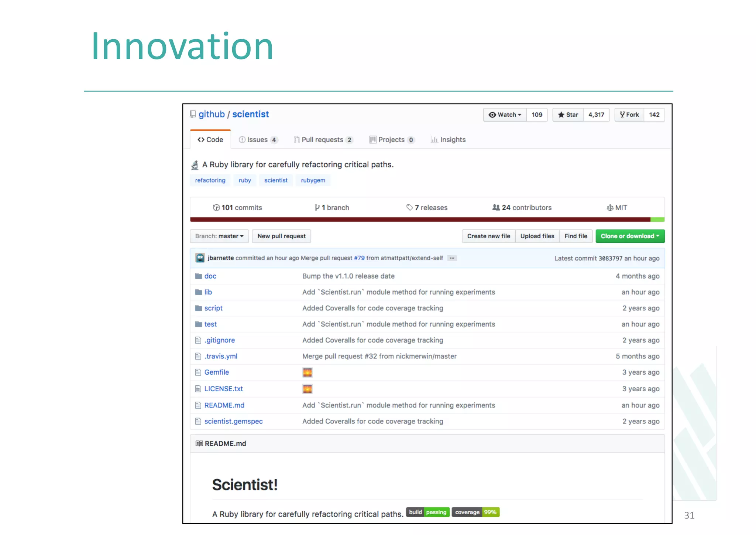The width and height of the screenshot is (756, 535).
Task: Click the tag icon next to 7 releases
Action: 409,208
